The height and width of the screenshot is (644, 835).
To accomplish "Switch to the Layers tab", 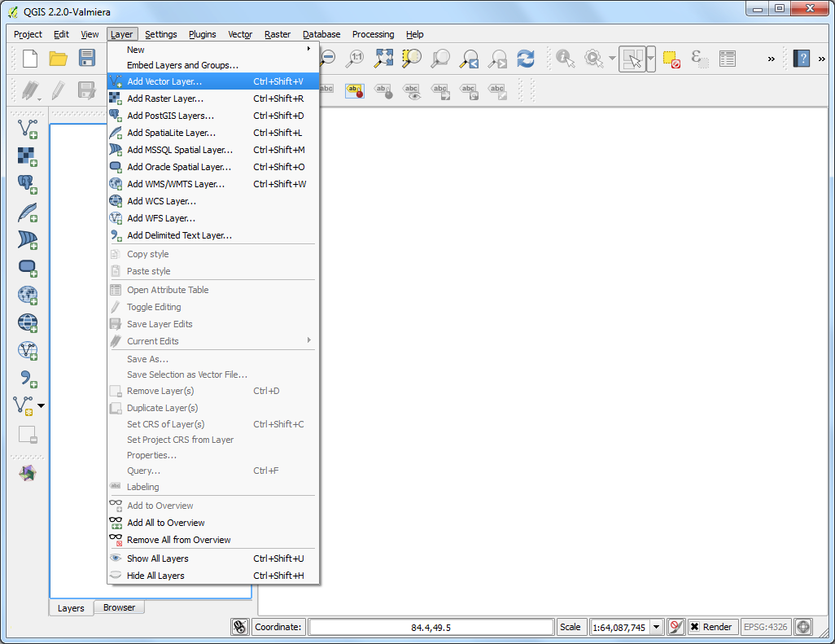I will [x=71, y=608].
